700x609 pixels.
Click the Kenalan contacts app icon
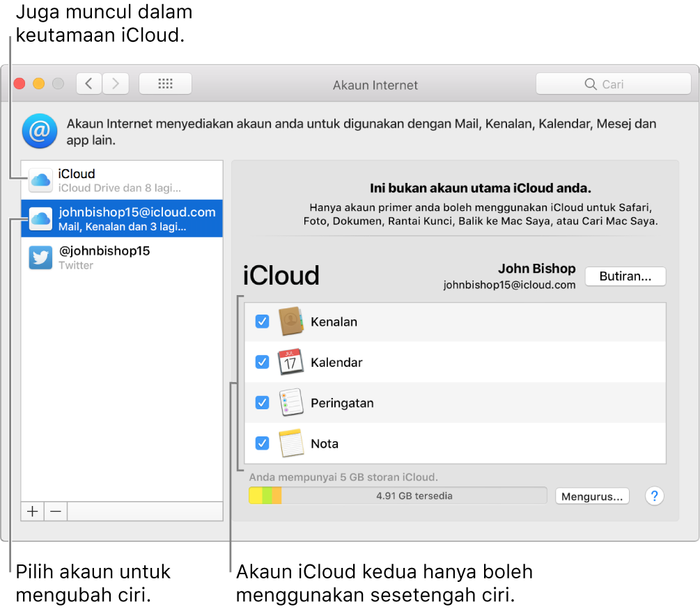pos(291,322)
